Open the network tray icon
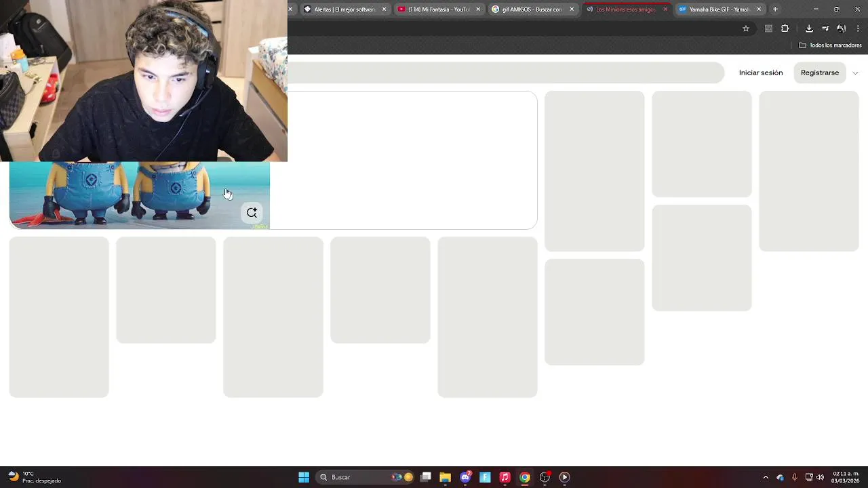The height and width of the screenshot is (488, 868). tap(809, 477)
